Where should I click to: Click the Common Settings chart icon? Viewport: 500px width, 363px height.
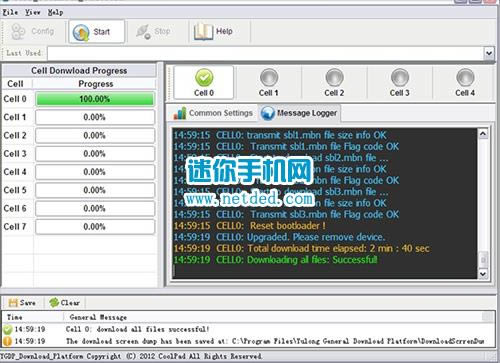click(180, 113)
